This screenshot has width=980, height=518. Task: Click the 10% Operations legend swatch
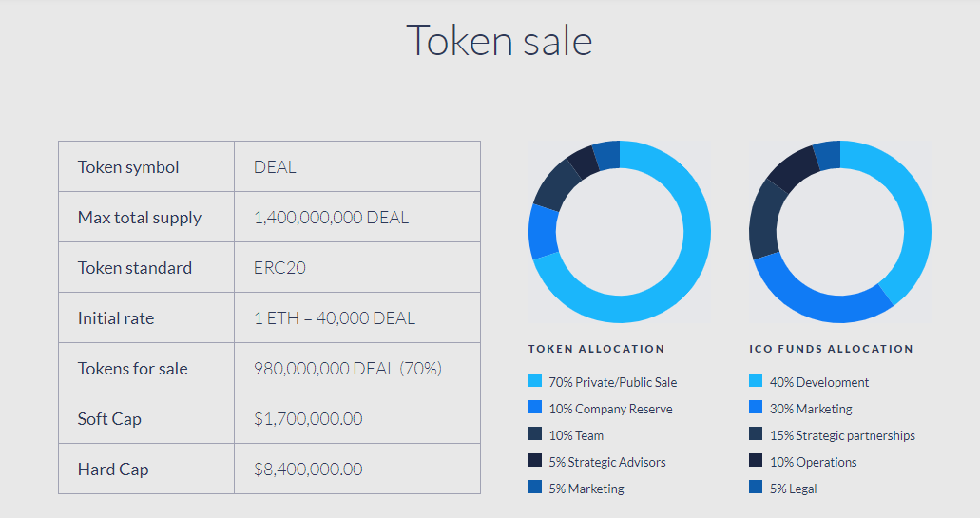(756, 461)
